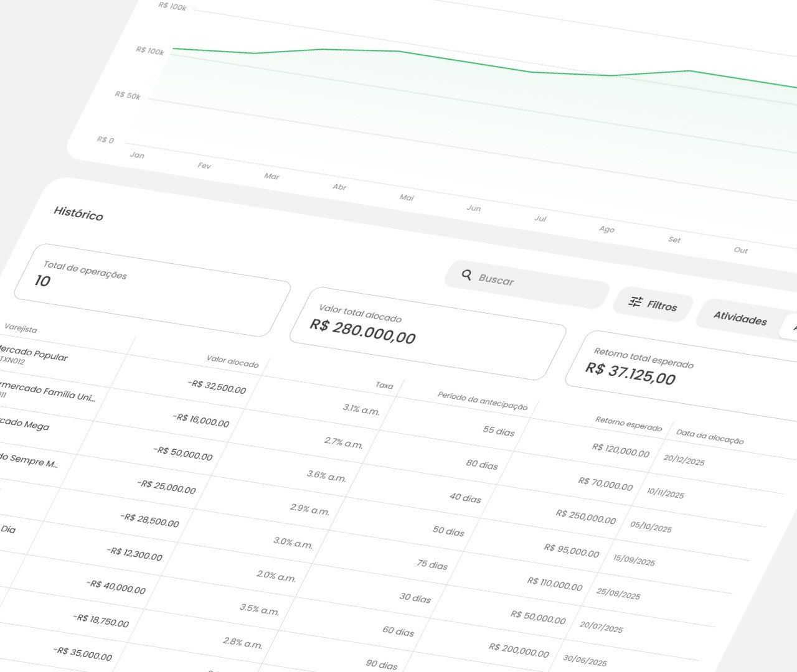
Task: Click the 30/06/2025 date cell
Action: click(x=585, y=660)
